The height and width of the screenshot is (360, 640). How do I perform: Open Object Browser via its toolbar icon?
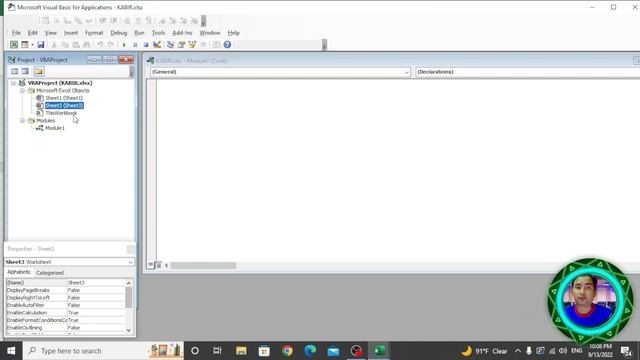coord(192,44)
